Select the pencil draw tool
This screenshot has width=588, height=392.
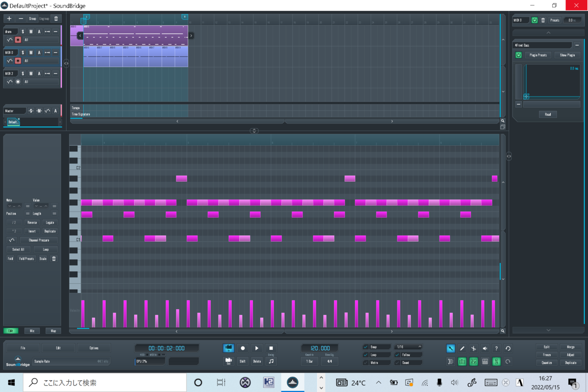tap(462, 348)
